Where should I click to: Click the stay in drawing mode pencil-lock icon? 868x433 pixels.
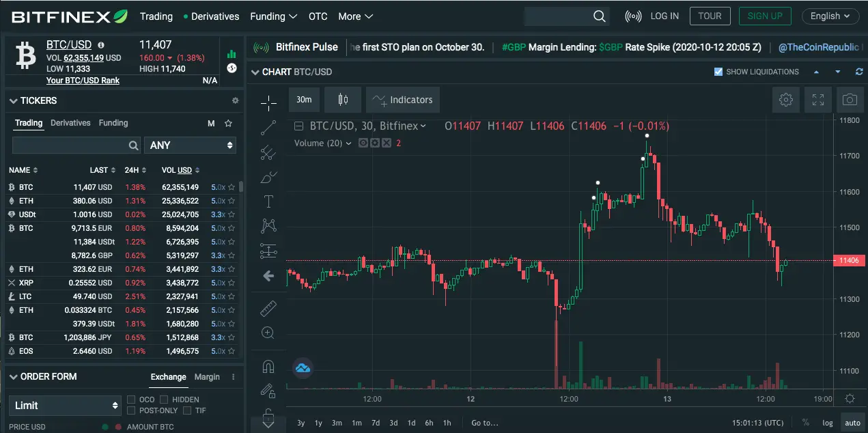[268, 391]
